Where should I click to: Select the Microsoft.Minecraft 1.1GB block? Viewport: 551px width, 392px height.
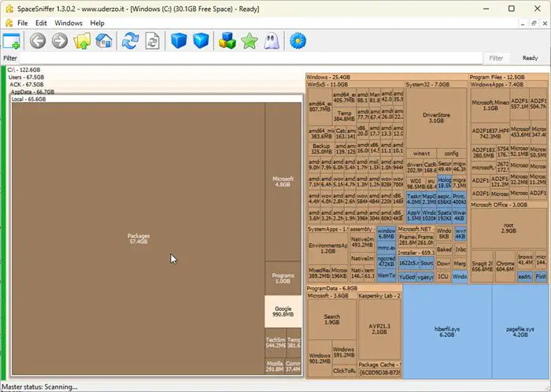point(490,105)
